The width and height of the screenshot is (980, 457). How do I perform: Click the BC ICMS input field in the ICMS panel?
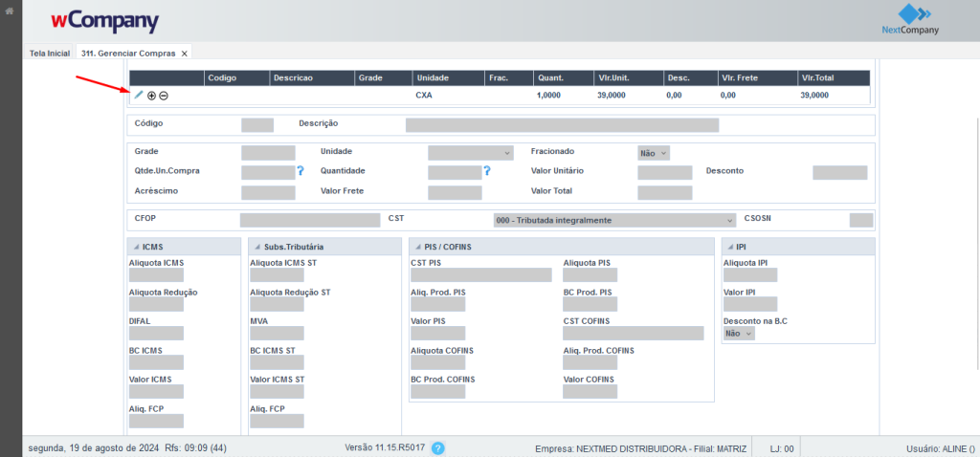156,362
